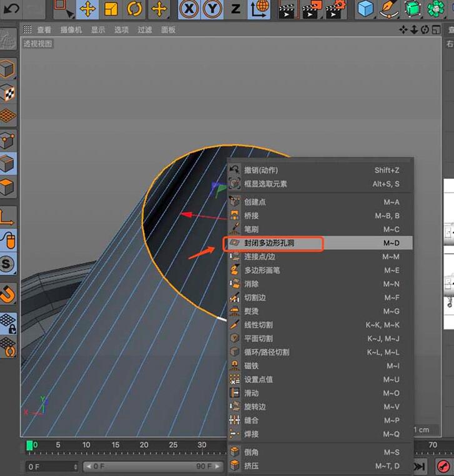The height and width of the screenshot is (476, 454).
Task: Switch to Polygons mode in left sidebar
Action: pos(8,186)
